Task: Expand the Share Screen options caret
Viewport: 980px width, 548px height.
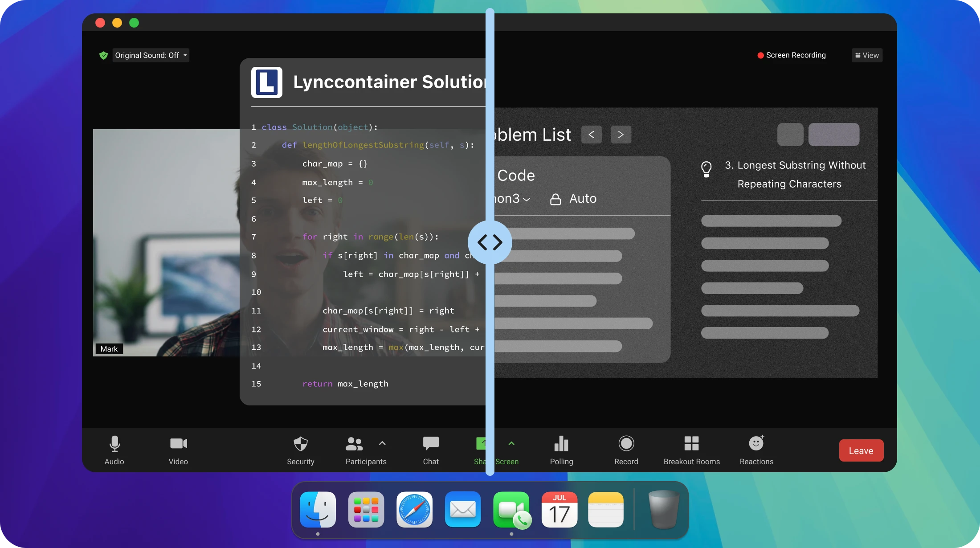Action: pyautogui.click(x=511, y=443)
